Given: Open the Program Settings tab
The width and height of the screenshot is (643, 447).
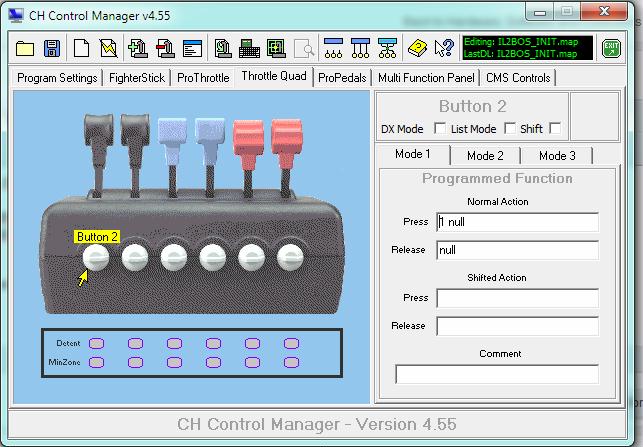Looking at the screenshot, I should click(57, 78).
